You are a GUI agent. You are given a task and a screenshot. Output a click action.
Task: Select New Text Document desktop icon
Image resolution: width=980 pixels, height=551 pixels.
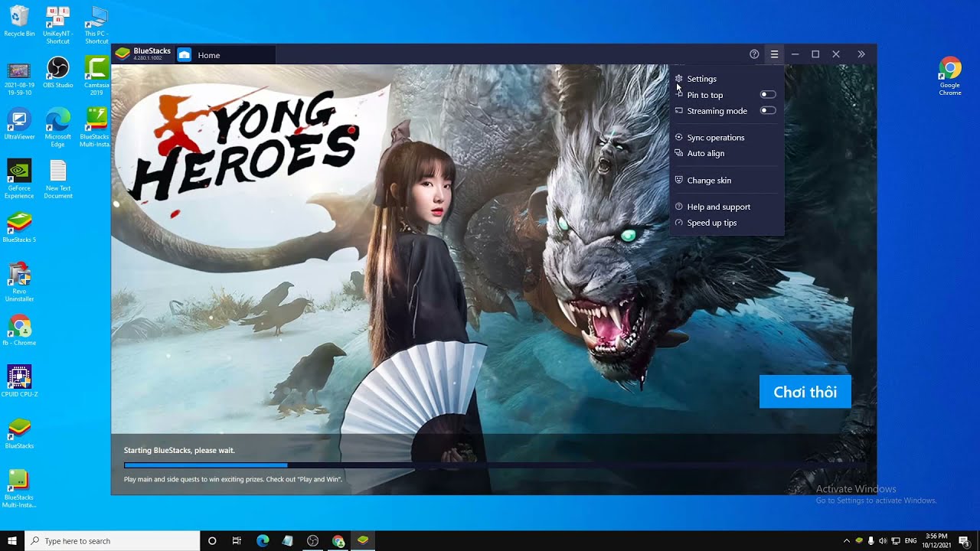[57, 179]
